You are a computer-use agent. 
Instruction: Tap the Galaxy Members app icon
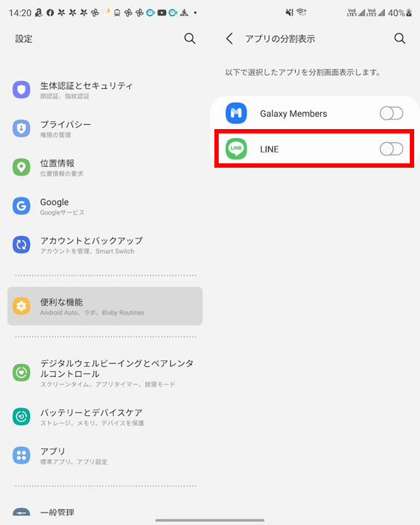(236, 113)
